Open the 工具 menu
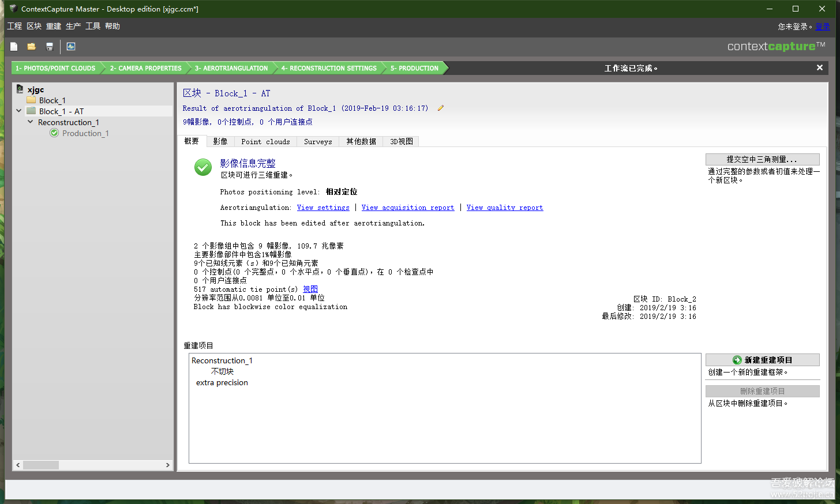Image resolution: width=840 pixels, height=504 pixels. click(93, 26)
